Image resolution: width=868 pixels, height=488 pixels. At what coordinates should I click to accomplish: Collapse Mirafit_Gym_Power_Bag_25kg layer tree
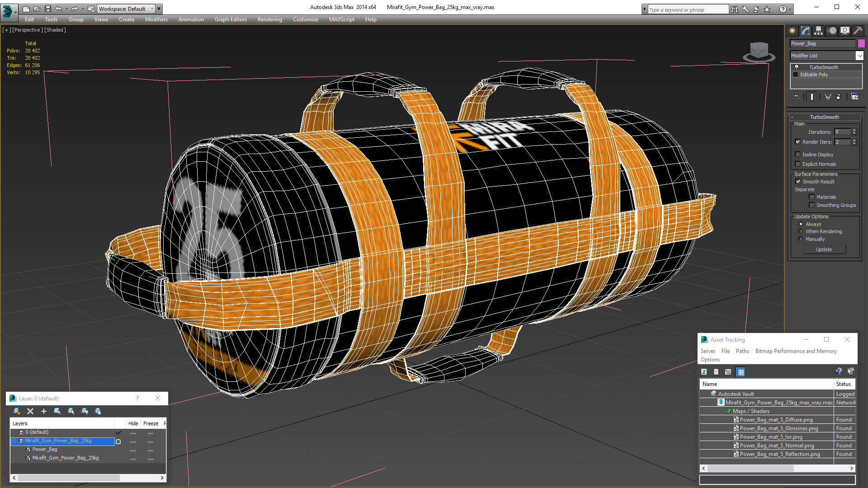(x=14, y=441)
